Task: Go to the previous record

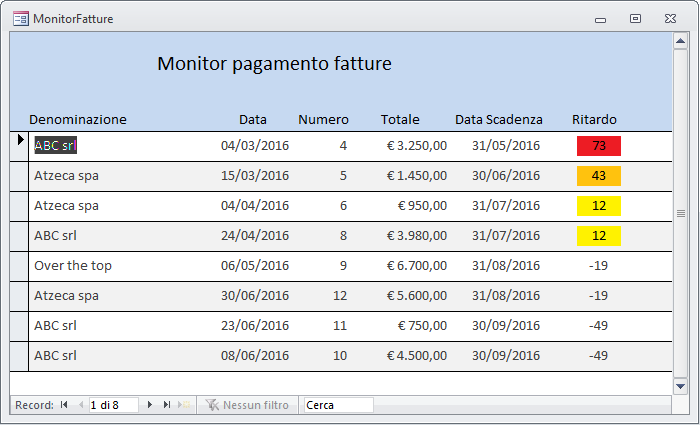Action: (x=81, y=405)
